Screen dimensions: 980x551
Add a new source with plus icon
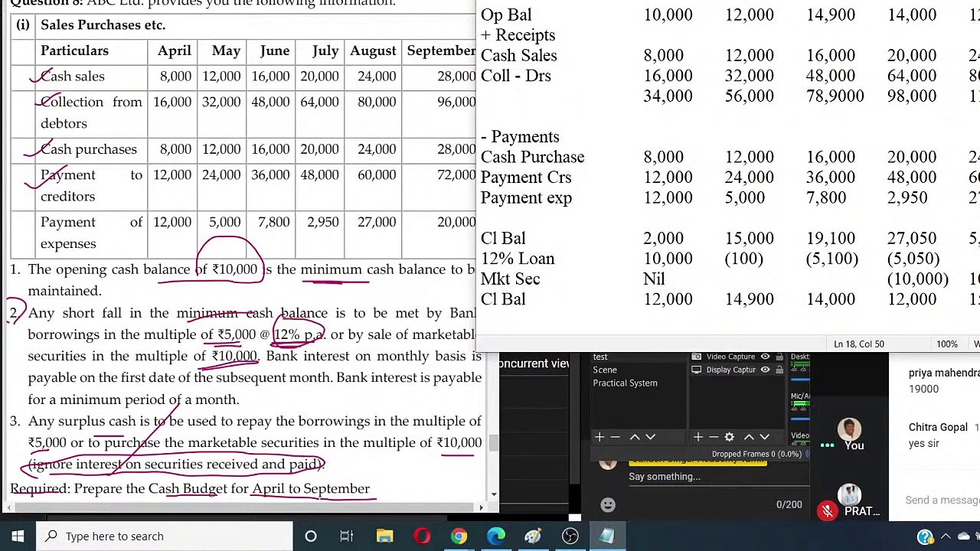tap(697, 437)
